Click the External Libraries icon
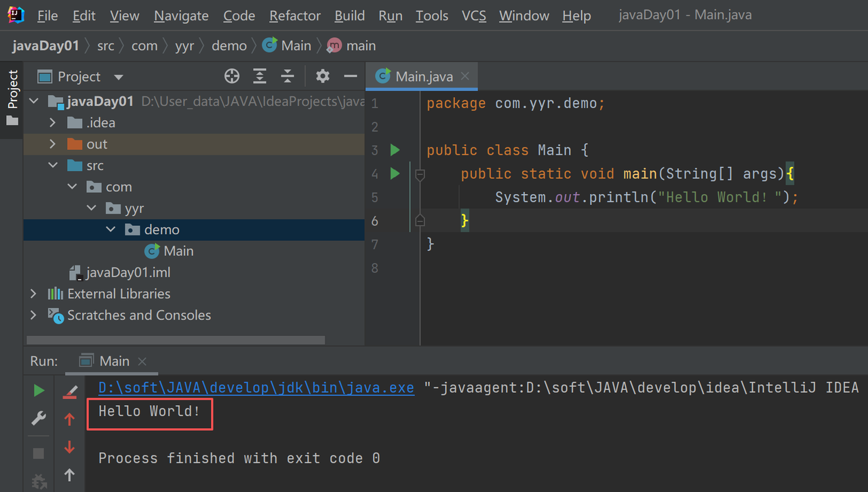The height and width of the screenshot is (492, 868). click(56, 294)
